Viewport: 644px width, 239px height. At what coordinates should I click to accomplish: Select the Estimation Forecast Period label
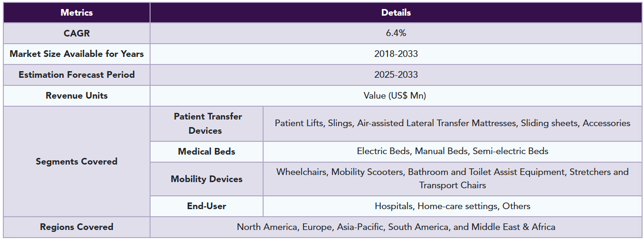tap(76, 75)
